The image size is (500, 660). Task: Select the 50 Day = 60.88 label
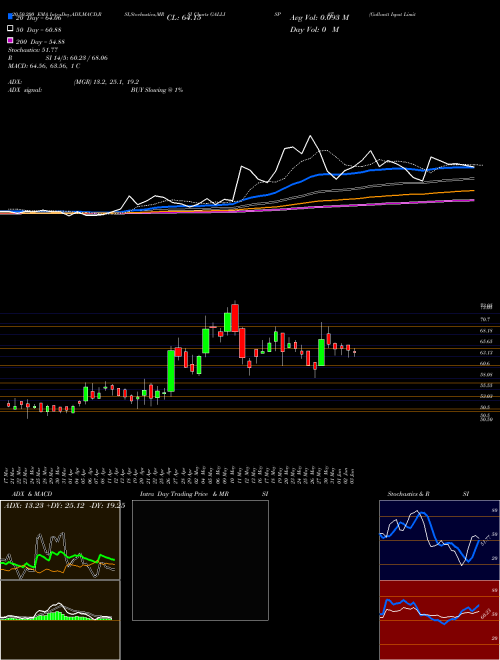38,29
